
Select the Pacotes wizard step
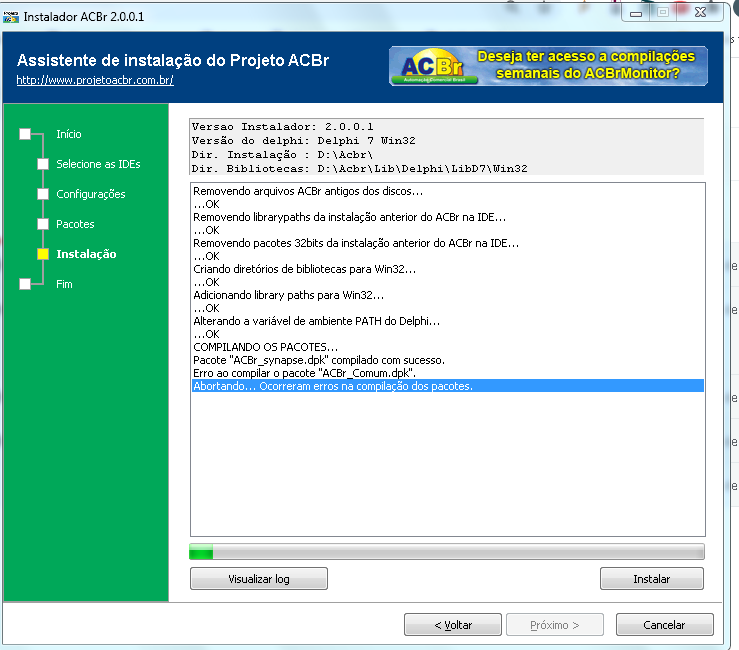[75, 224]
